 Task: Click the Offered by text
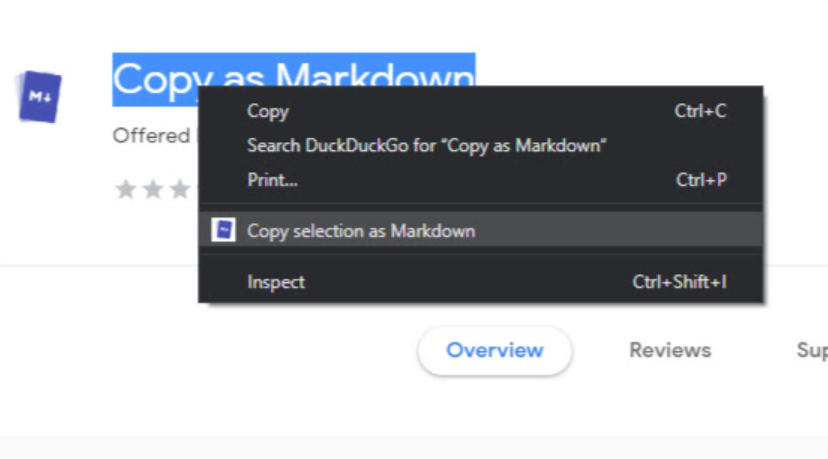point(152,136)
